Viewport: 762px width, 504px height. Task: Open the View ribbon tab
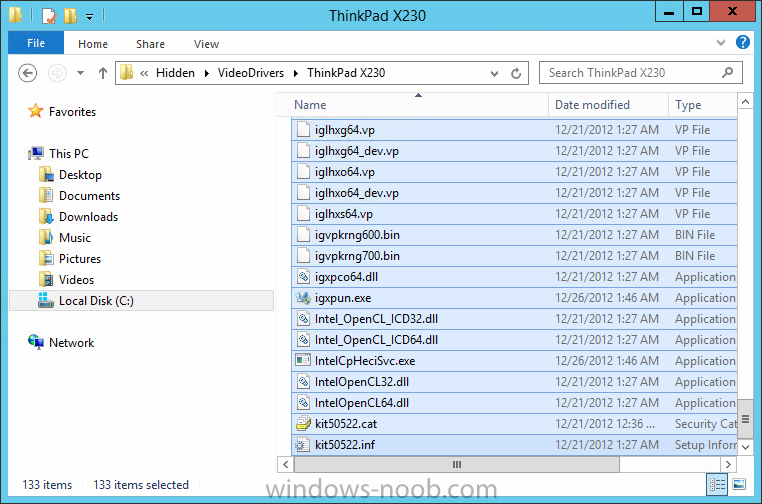pyautogui.click(x=206, y=44)
